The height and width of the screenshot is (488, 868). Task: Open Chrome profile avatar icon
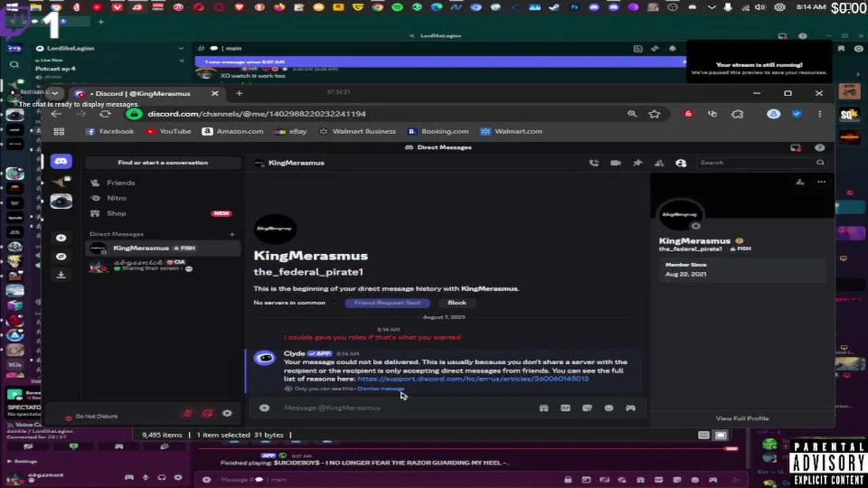pyautogui.click(x=774, y=114)
